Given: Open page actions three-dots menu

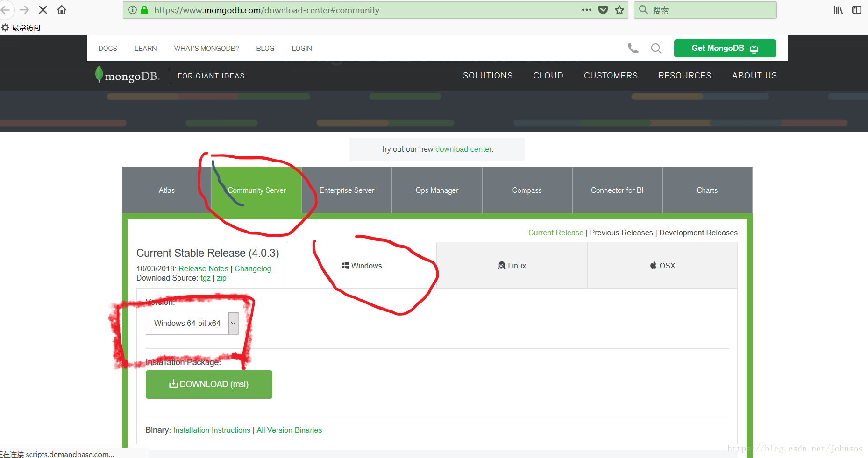Looking at the screenshot, I should pos(587,10).
